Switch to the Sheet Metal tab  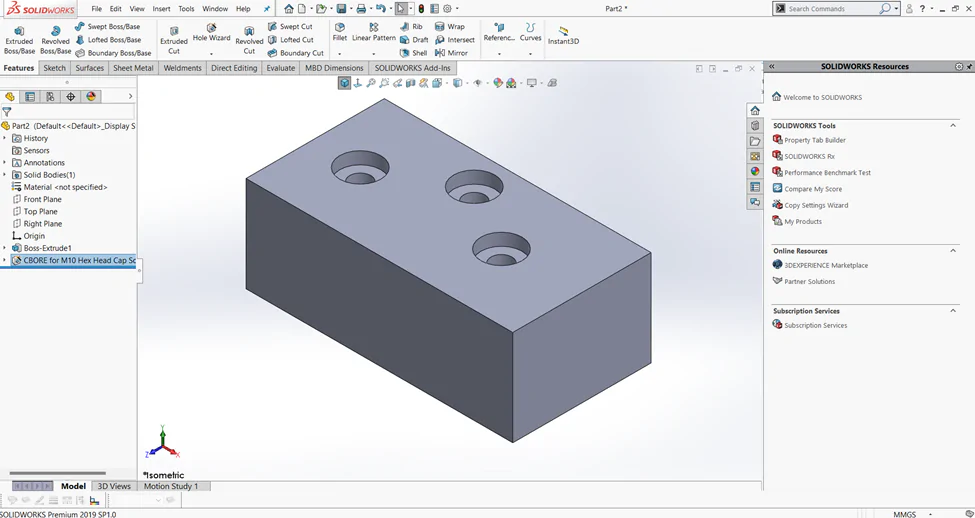point(133,68)
